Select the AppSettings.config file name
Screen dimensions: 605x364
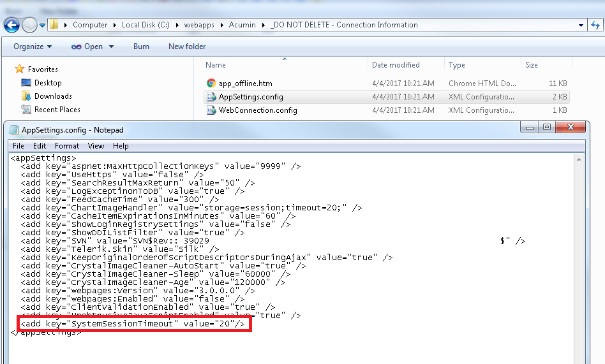click(251, 97)
